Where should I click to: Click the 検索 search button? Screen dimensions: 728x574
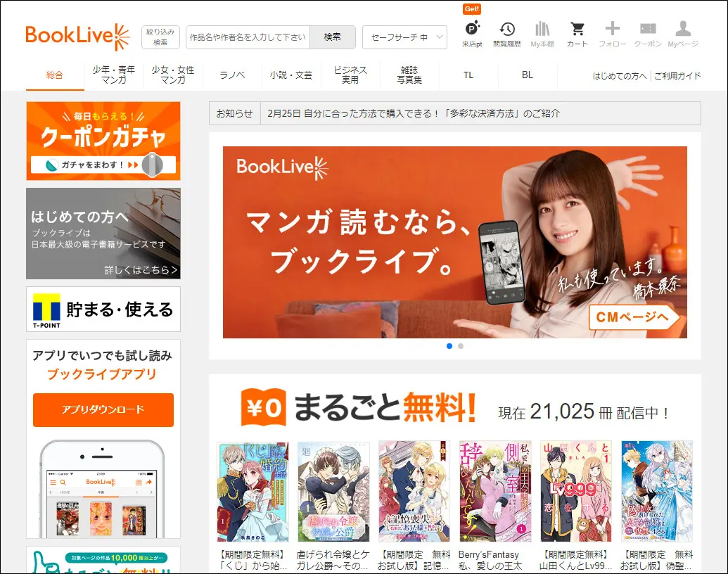[x=333, y=37]
